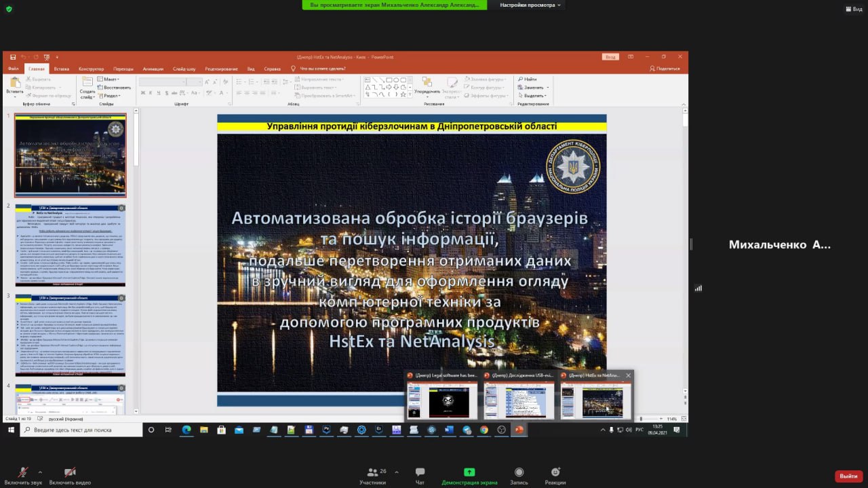Close the HstEx та NetAnalysis taskbar preview
Viewport: 868px width, 488px height.
[x=629, y=375]
